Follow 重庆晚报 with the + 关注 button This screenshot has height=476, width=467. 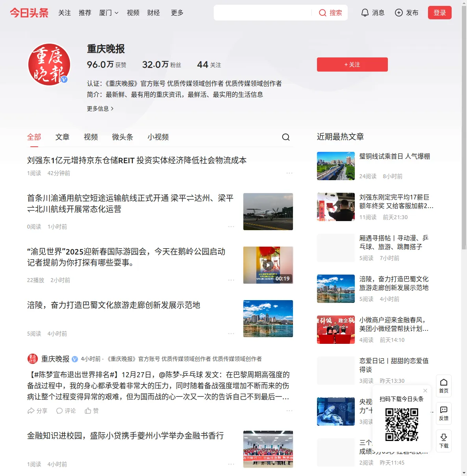(352, 65)
